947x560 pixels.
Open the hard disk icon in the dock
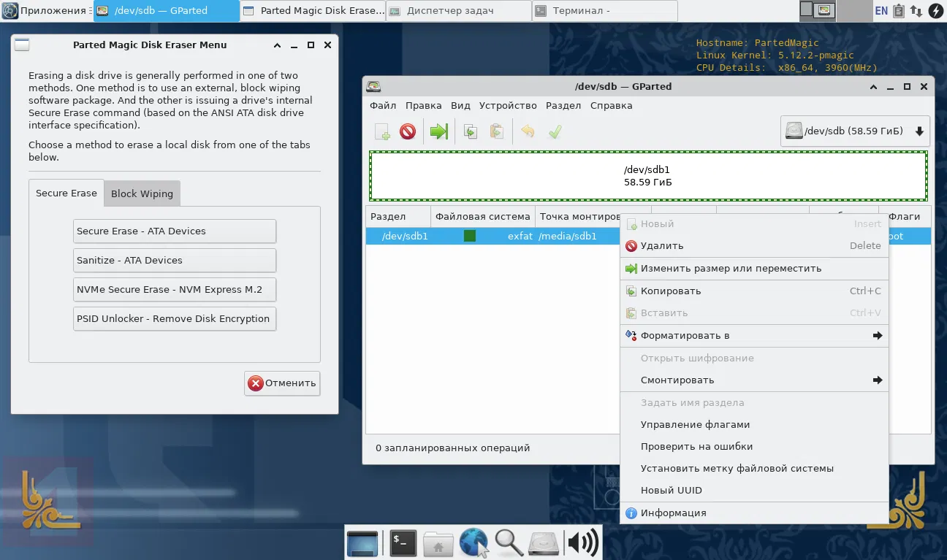[x=544, y=542]
